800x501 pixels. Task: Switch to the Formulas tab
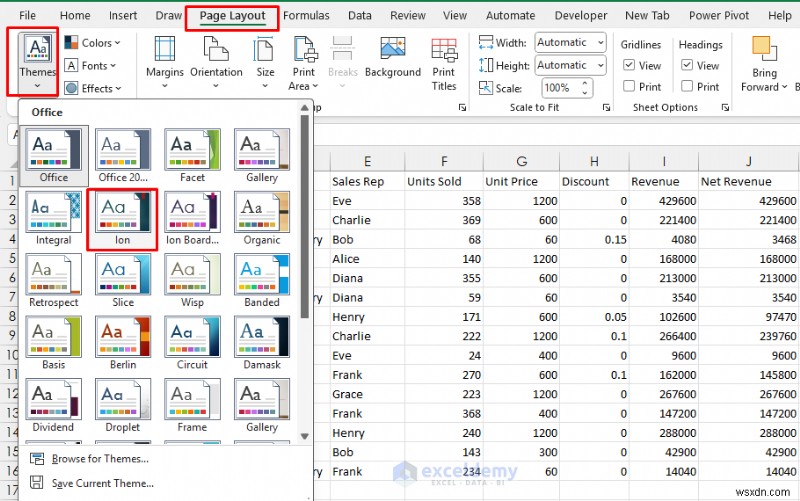coord(306,15)
